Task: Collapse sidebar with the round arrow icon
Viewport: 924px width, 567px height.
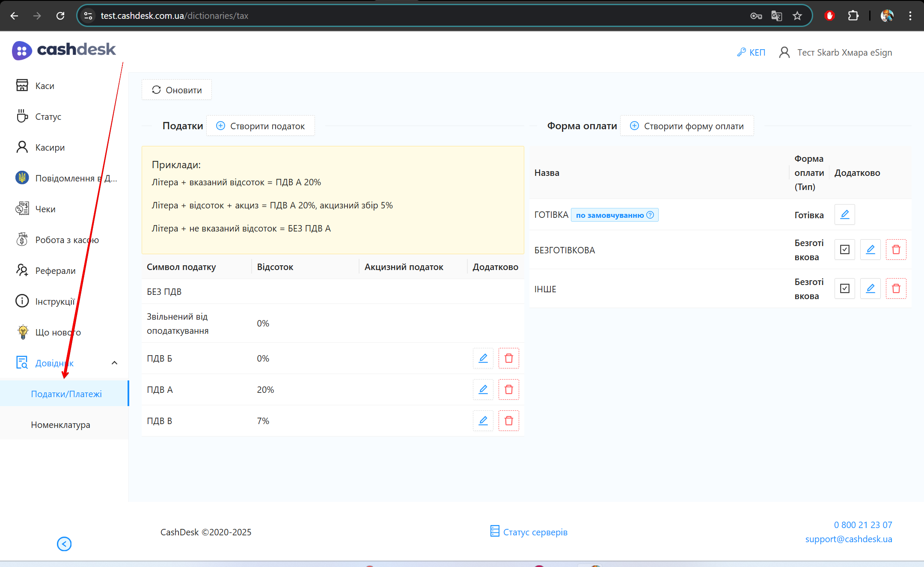Action: click(x=64, y=544)
